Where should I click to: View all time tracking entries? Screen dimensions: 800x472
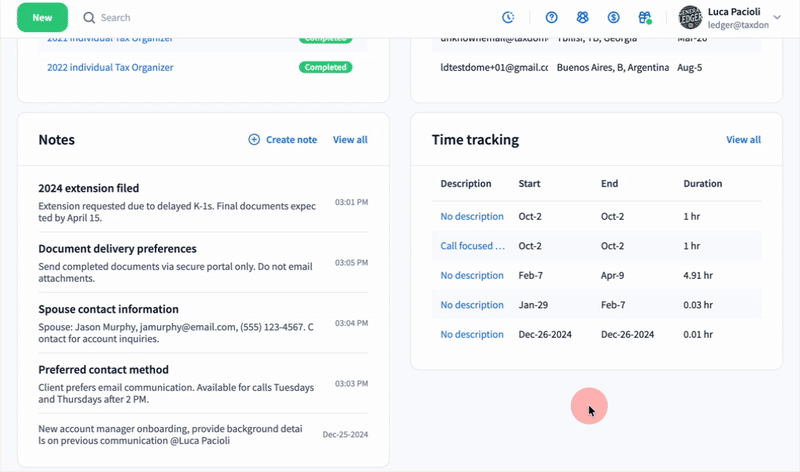(x=743, y=140)
